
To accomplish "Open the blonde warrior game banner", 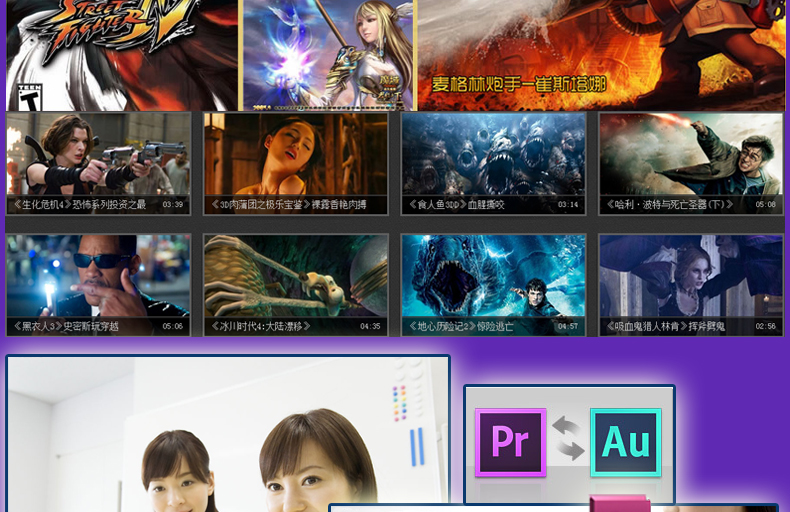I will point(327,55).
